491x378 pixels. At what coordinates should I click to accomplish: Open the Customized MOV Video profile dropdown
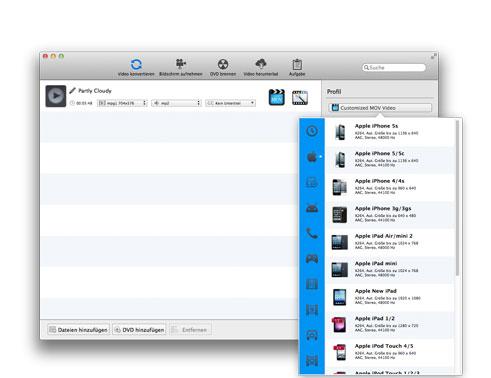pos(380,108)
